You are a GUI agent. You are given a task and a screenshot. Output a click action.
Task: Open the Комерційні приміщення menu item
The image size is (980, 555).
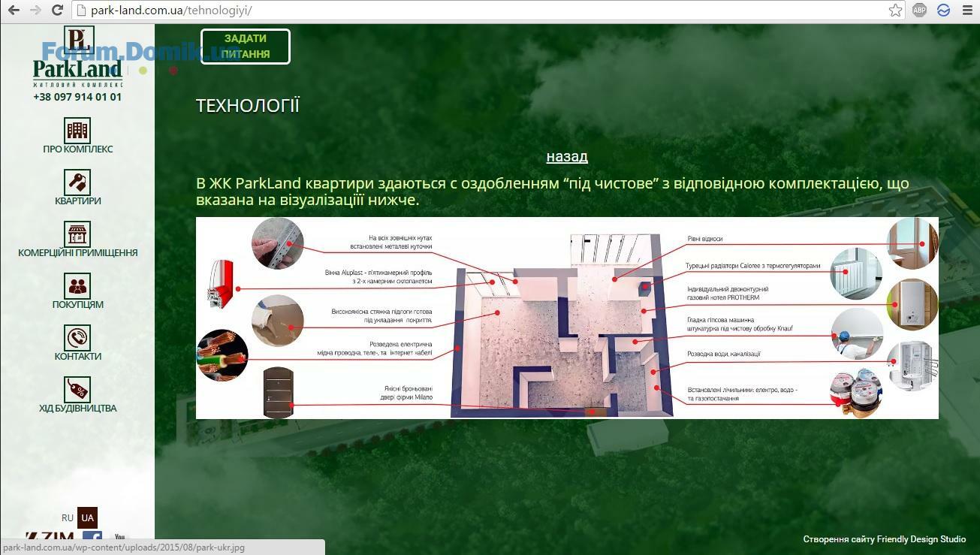[78, 252]
